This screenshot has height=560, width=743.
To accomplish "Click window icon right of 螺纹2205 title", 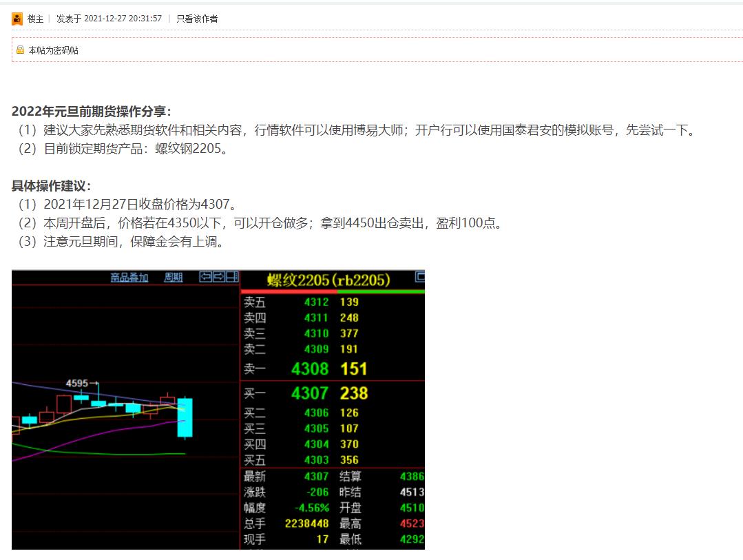I will pyautogui.click(x=420, y=277).
